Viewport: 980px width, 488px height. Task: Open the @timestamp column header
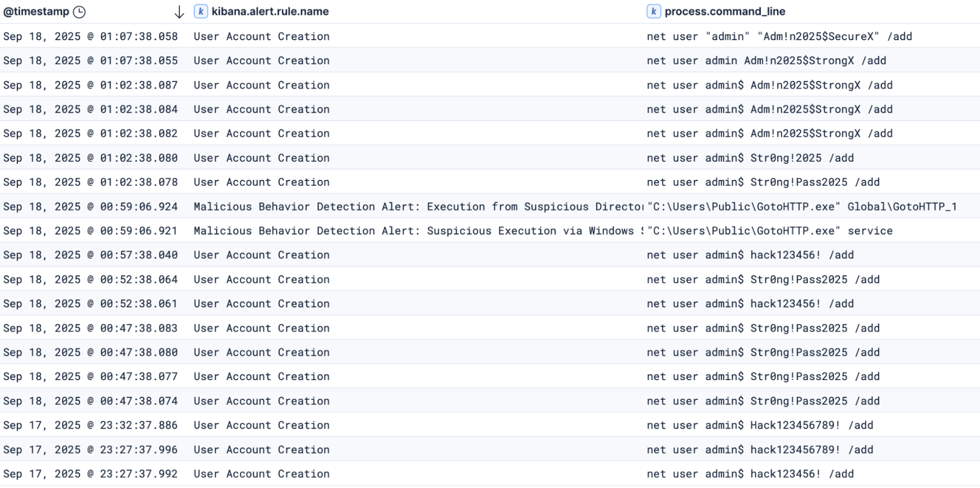point(36,12)
